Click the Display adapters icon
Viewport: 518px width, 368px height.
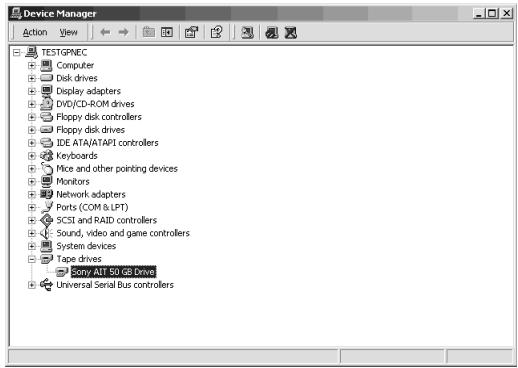(x=46, y=91)
